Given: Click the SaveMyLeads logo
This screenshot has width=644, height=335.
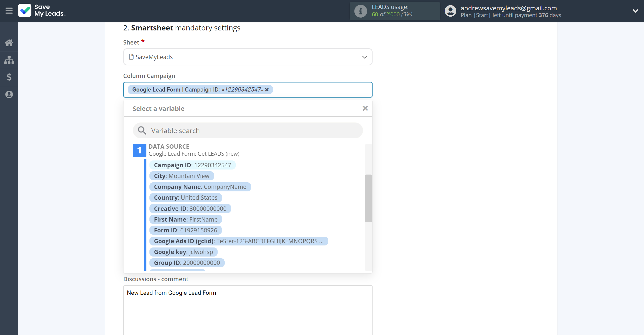Looking at the screenshot, I should coord(42,11).
